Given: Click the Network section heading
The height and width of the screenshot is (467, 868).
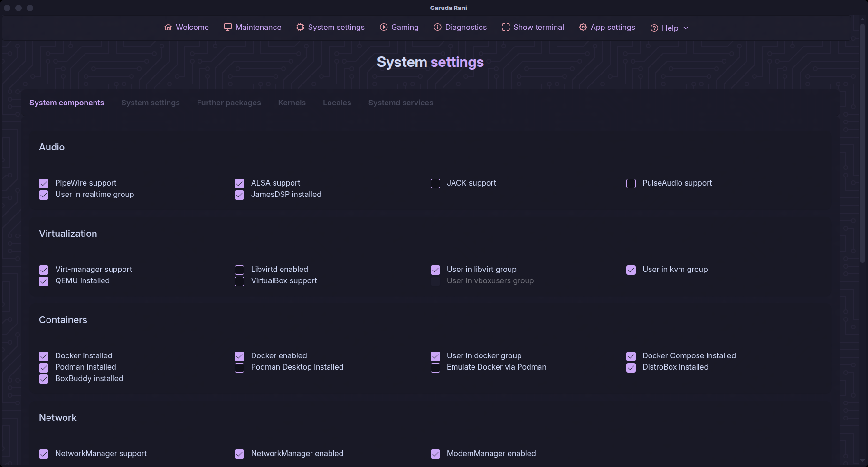Looking at the screenshot, I should coord(58,418).
